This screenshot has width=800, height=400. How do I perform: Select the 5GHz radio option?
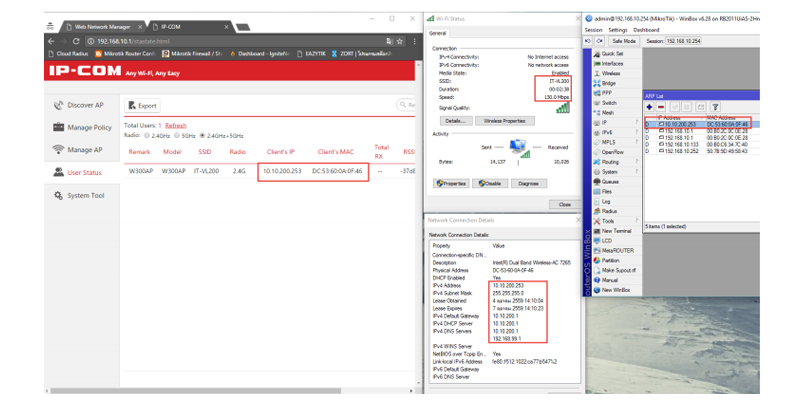point(177,136)
